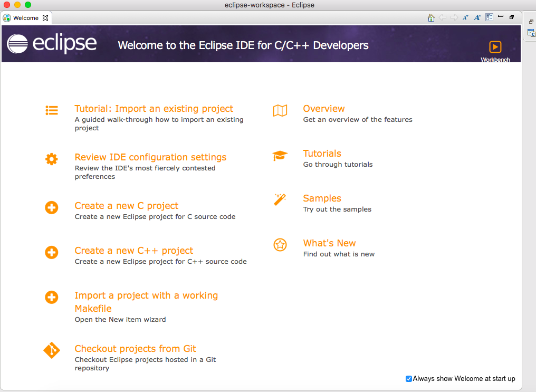This screenshot has height=392, width=536.
Task: Uncheck Always show Welcome at start up
Action: click(408, 378)
